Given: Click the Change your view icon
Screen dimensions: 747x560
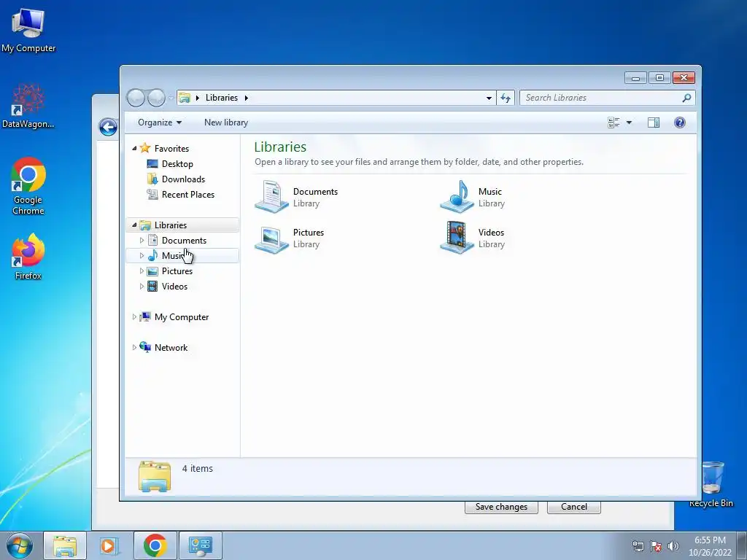Looking at the screenshot, I should (614, 122).
